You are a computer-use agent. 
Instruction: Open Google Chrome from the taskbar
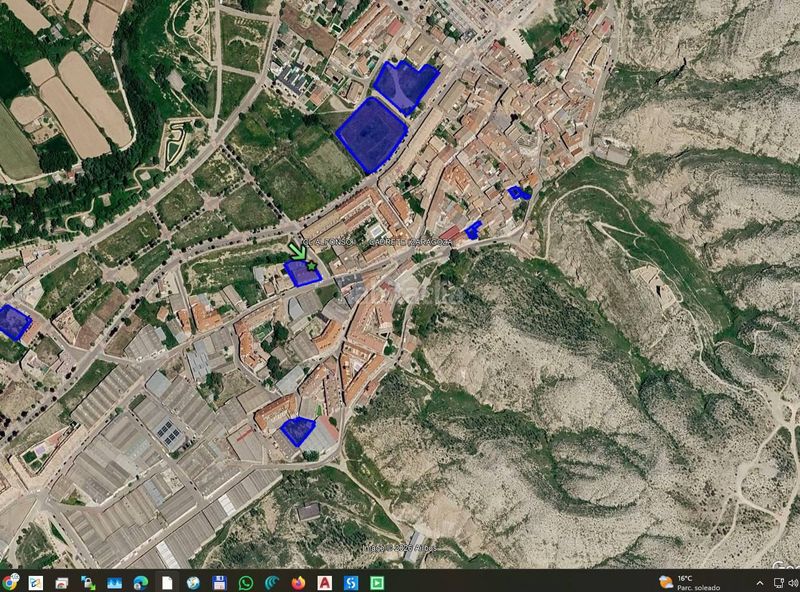tap(9, 582)
